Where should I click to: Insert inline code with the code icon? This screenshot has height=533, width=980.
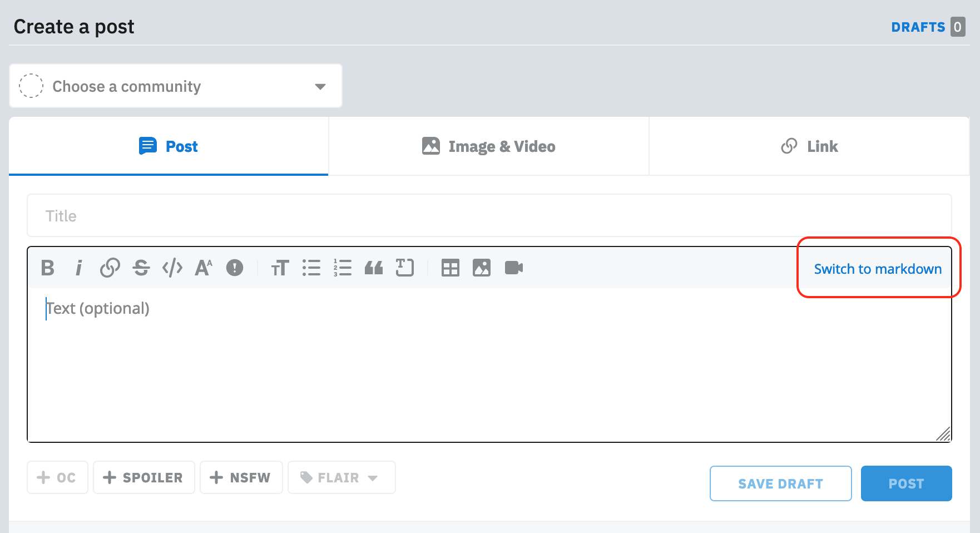[x=172, y=268]
